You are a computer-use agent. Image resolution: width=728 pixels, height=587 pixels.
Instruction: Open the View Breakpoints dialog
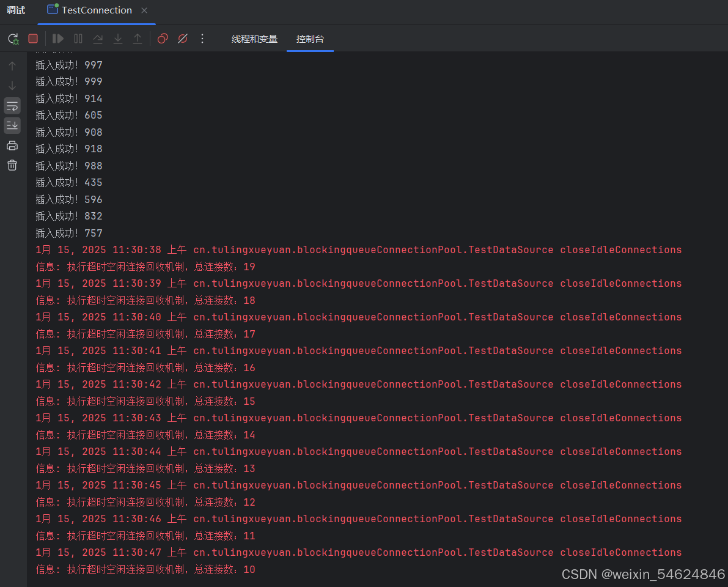tap(163, 39)
